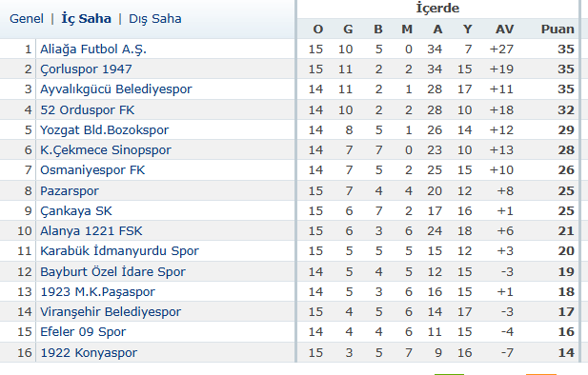This screenshot has width=588, height=375.
Task: Click the Puan column header
Action: (x=558, y=30)
